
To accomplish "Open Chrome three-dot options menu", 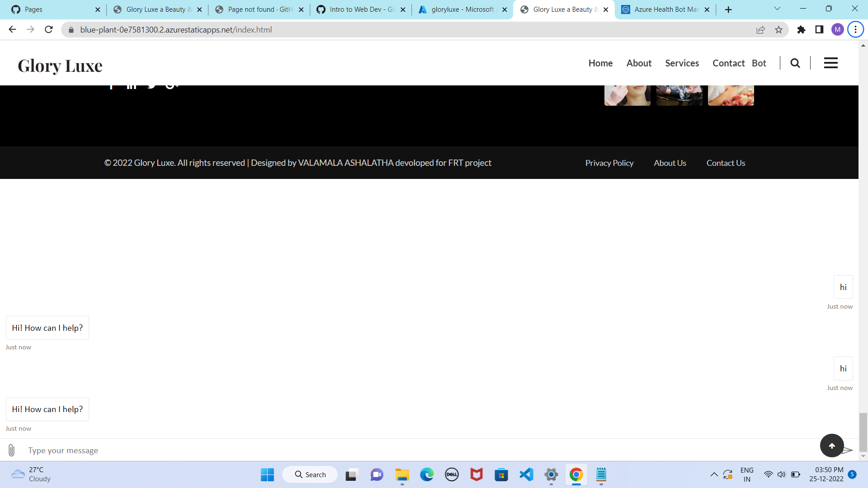I will (x=855, y=30).
